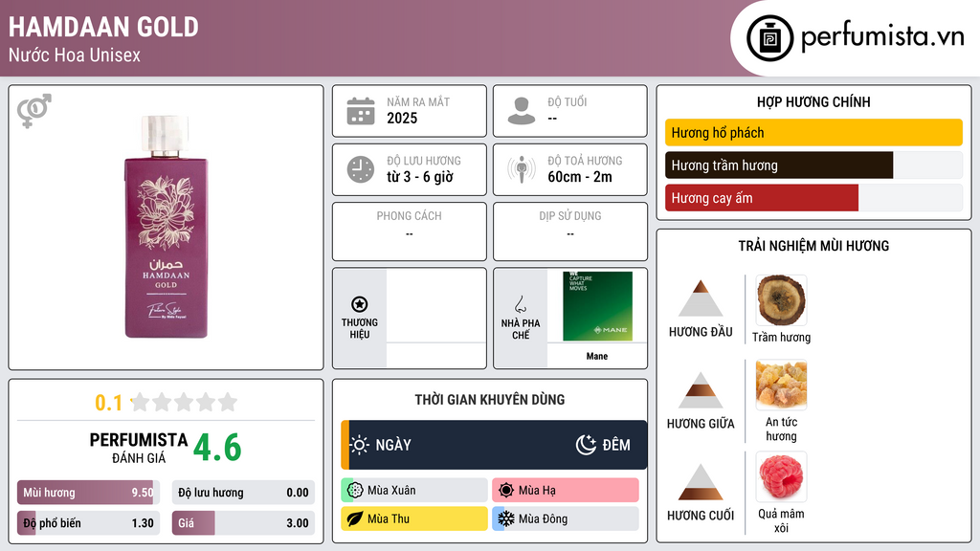Click the Giá 3.00 score bar
The height and width of the screenshot is (551, 980).
pos(243,523)
